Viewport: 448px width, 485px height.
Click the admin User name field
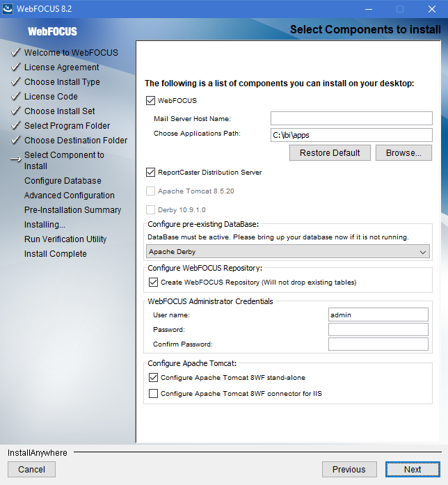378,315
